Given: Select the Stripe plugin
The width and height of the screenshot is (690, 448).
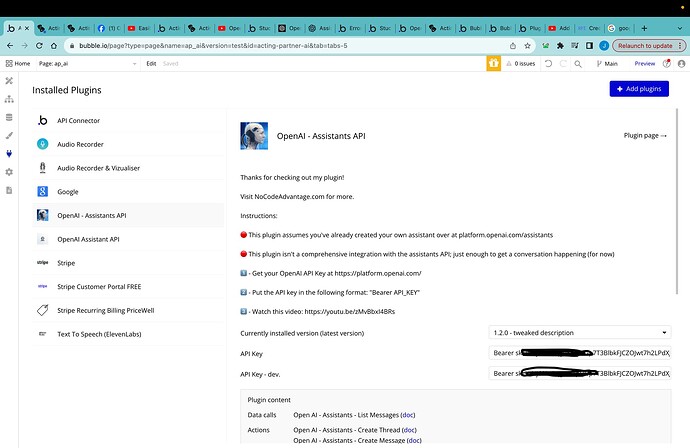Looking at the screenshot, I should 128,263.
